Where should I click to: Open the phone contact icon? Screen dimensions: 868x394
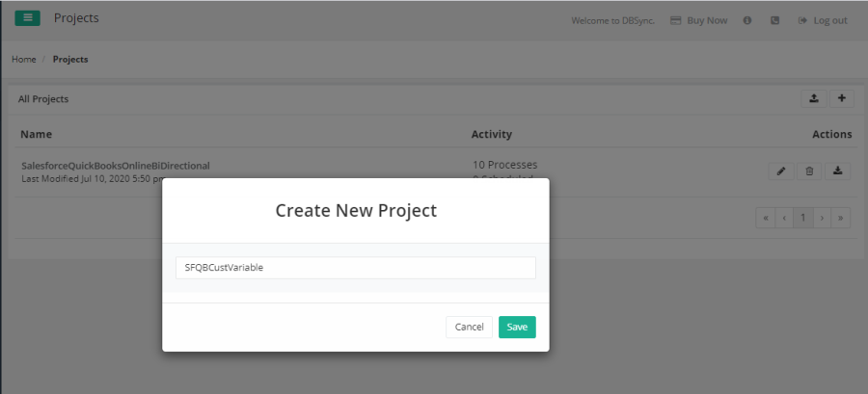pyautogui.click(x=774, y=20)
